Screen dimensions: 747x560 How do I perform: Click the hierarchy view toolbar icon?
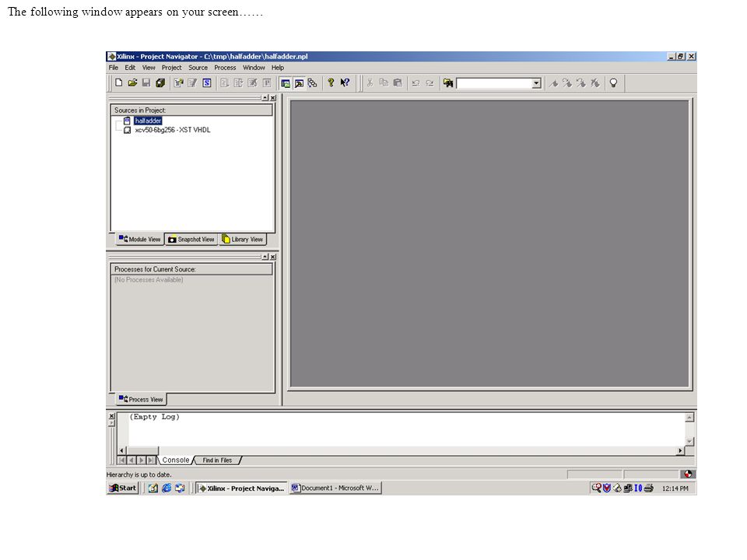click(313, 83)
